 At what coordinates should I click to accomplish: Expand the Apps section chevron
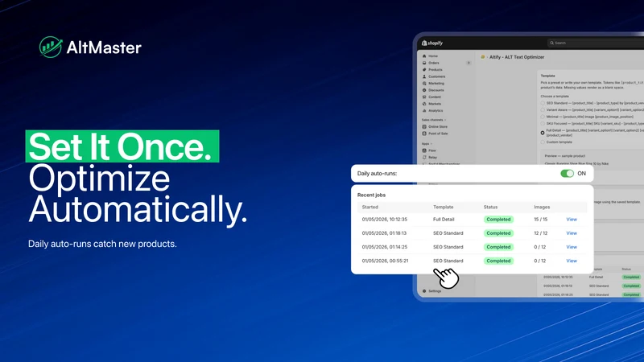click(431, 144)
